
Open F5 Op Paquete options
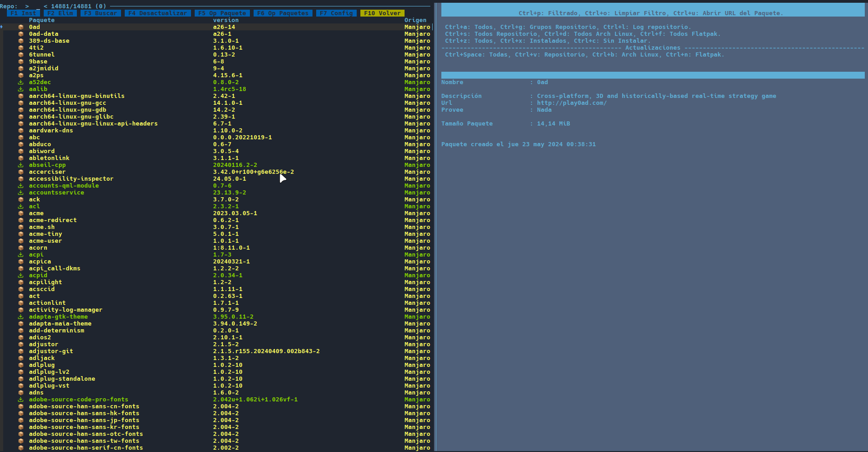(222, 13)
